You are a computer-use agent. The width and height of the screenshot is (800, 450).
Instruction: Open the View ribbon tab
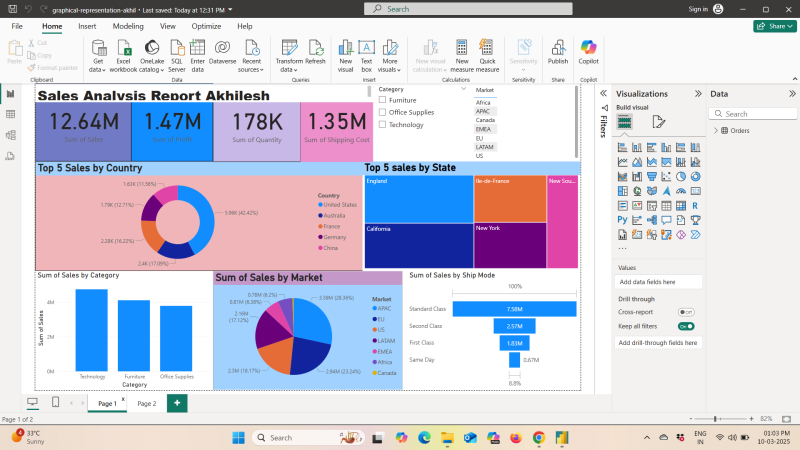(x=168, y=26)
